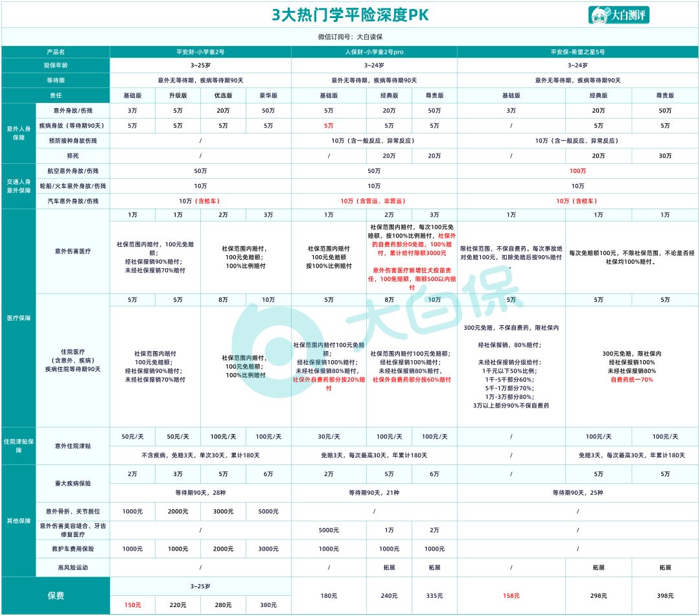This screenshot has width=700, height=616.
Task: Select the 平安保-希望之星5号 column header
Action: [577, 52]
